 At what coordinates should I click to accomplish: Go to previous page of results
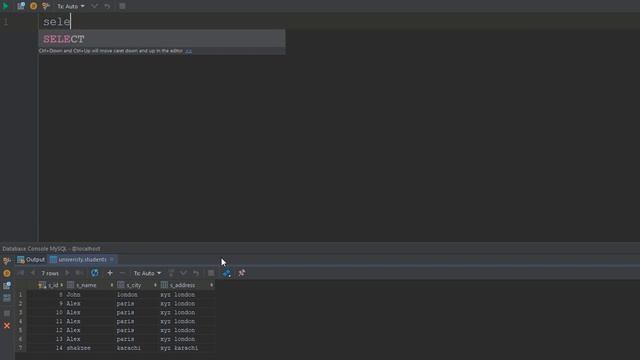[x=33, y=273]
